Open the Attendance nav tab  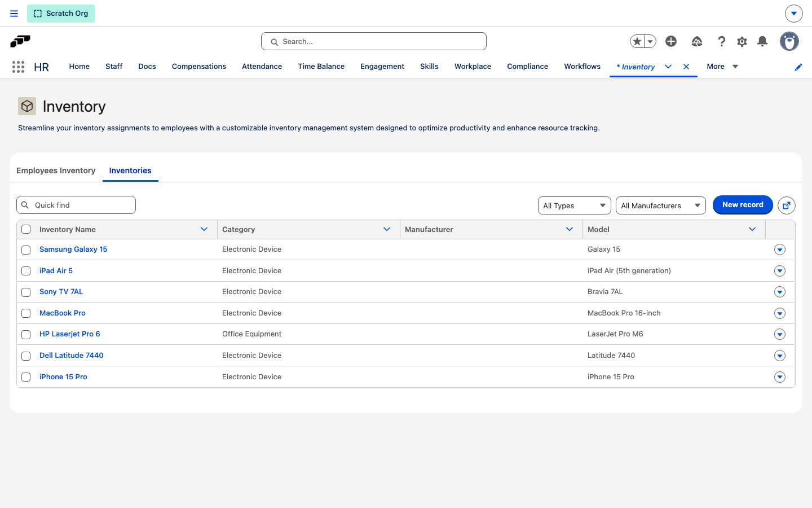262,67
